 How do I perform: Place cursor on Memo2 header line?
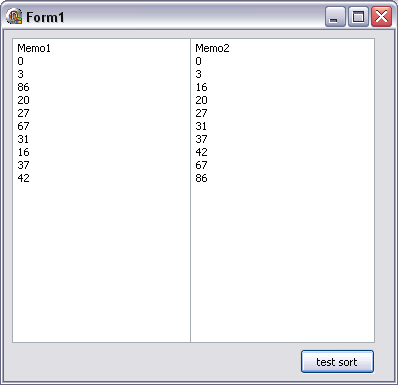(212, 48)
